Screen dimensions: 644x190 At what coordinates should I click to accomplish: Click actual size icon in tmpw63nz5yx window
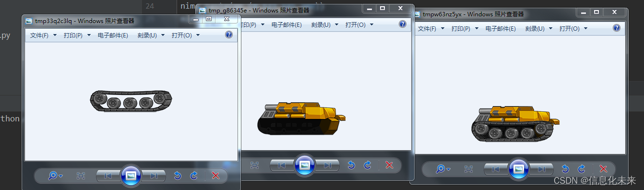469,169
